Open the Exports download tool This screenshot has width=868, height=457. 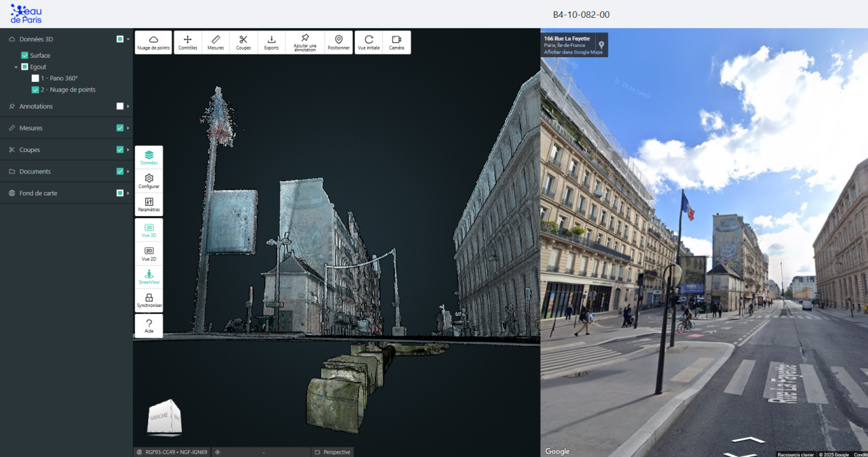click(x=271, y=43)
